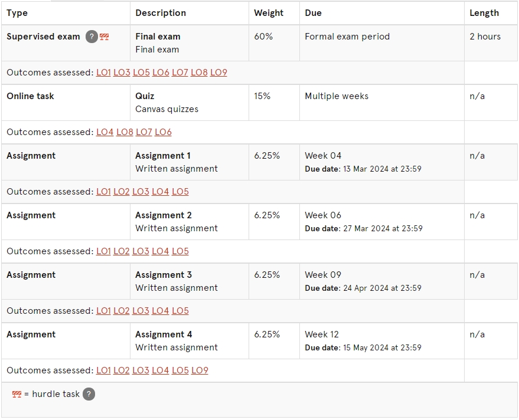This screenshot has height=420, width=519.
Task: Click the Type column header
Action: point(17,13)
